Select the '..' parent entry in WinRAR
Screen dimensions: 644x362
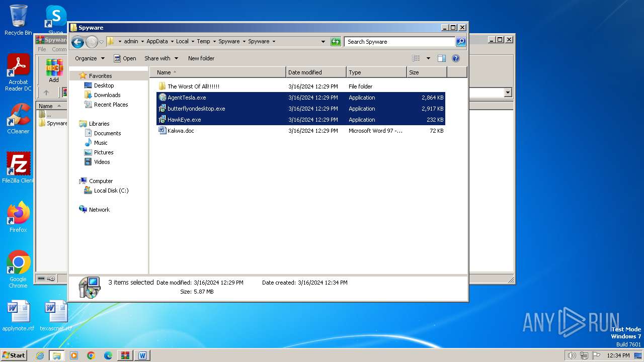pyautogui.click(x=49, y=115)
